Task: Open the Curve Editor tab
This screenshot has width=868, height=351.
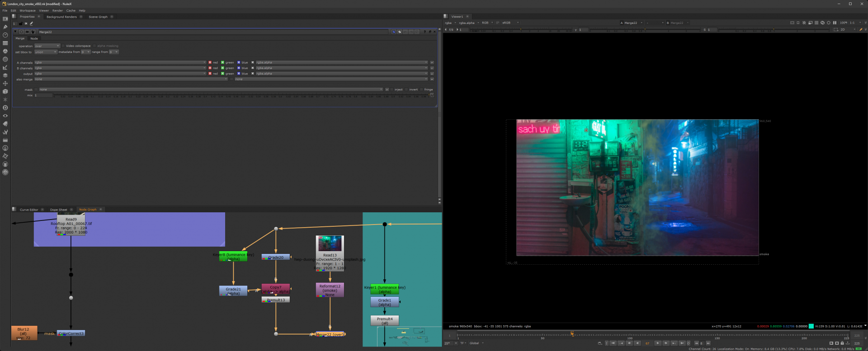Action: point(29,210)
